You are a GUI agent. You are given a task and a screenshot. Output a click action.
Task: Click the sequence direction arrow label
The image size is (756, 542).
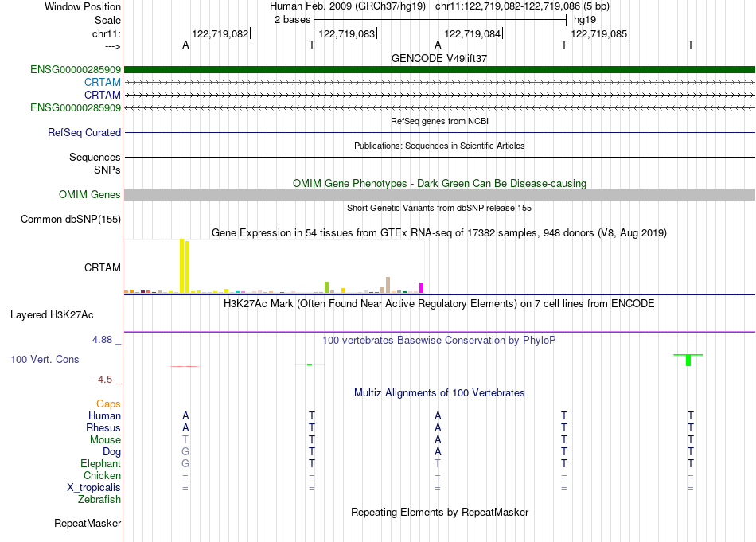click(x=113, y=46)
